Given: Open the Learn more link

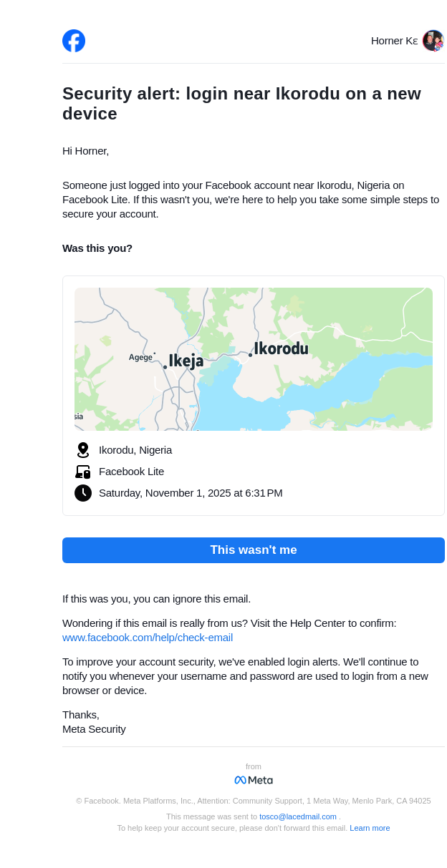Looking at the screenshot, I should (x=370, y=828).
